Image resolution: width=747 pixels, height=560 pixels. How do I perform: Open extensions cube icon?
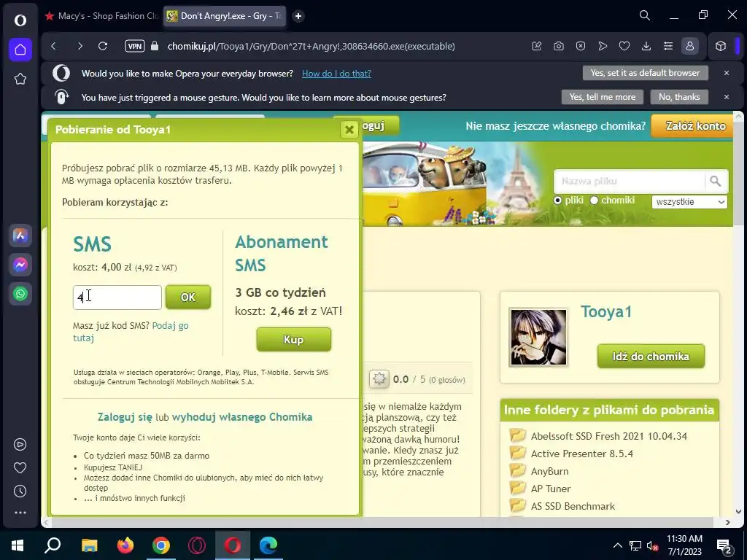pyautogui.click(x=720, y=46)
